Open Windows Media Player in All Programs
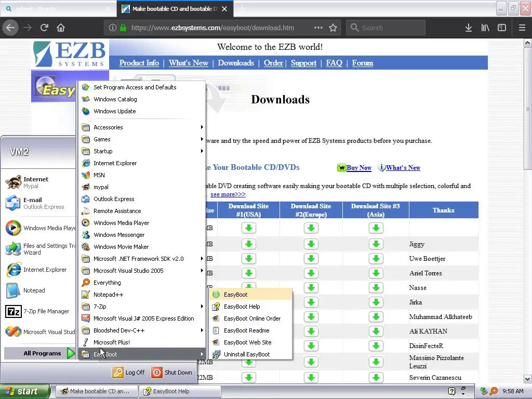The width and height of the screenshot is (532, 399). [142, 222]
